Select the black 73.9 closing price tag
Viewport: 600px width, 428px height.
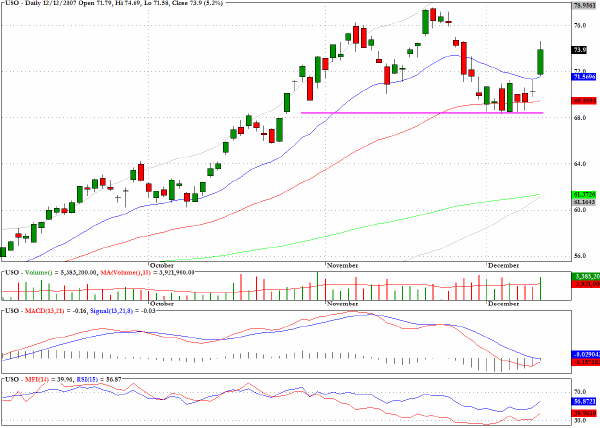point(579,50)
